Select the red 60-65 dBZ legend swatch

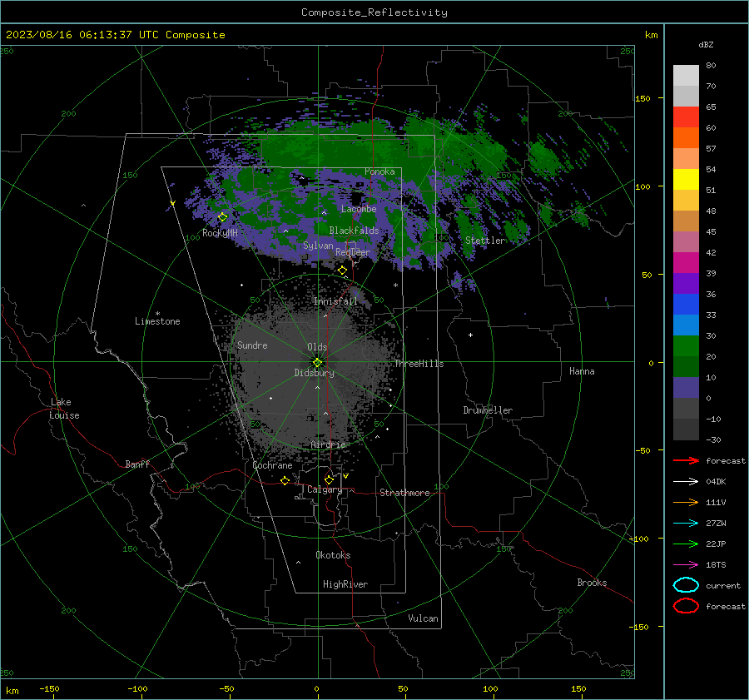pos(686,117)
